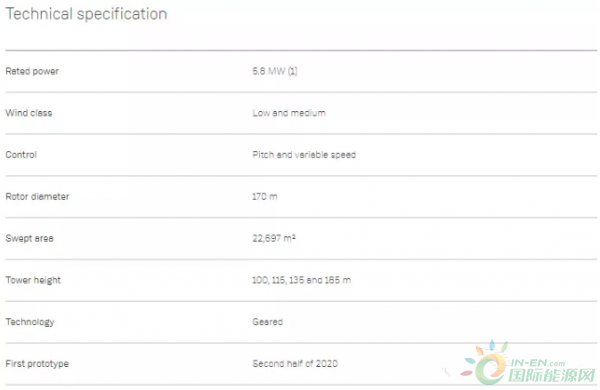Click the 100, 115, 135 and 165 m value
The width and height of the screenshot is (600, 390).
pyautogui.click(x=302, y=280)
